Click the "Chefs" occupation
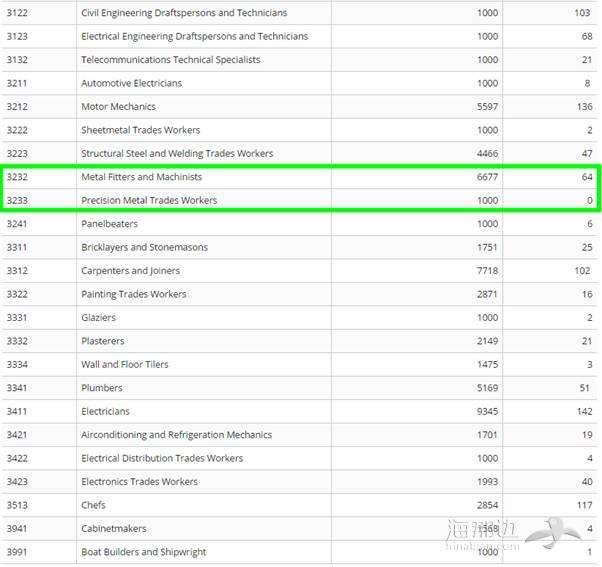The height and width of the screenshot is (567, 602). pyautogui.click(x=93, y=504)
